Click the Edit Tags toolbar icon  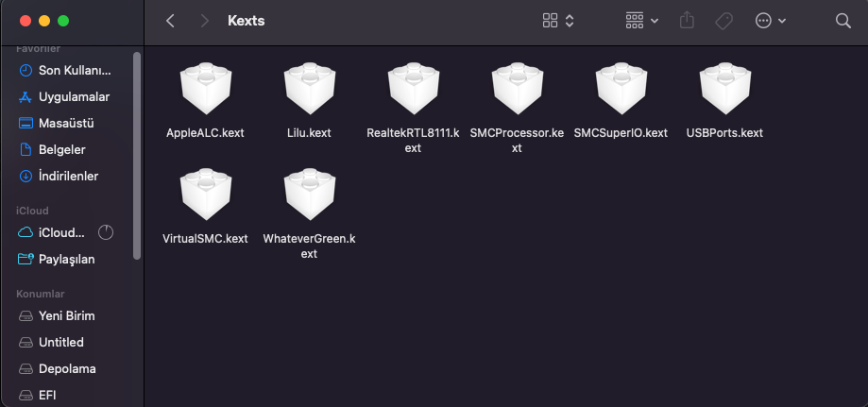724,21
